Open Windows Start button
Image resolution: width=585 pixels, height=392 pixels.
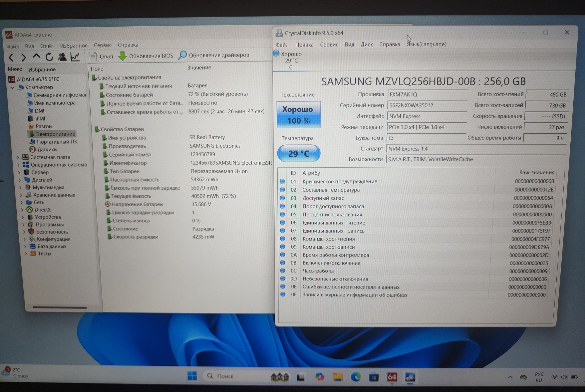(x=192, y=376)
